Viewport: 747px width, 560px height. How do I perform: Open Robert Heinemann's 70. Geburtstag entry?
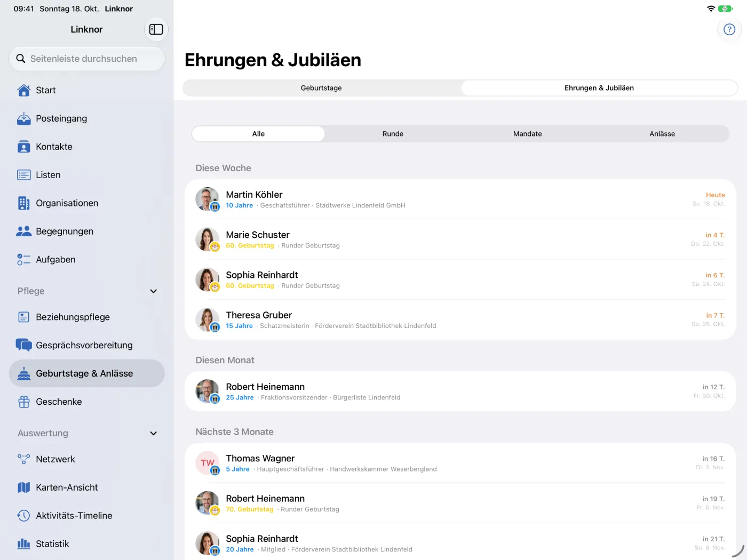tap(460, 503)
